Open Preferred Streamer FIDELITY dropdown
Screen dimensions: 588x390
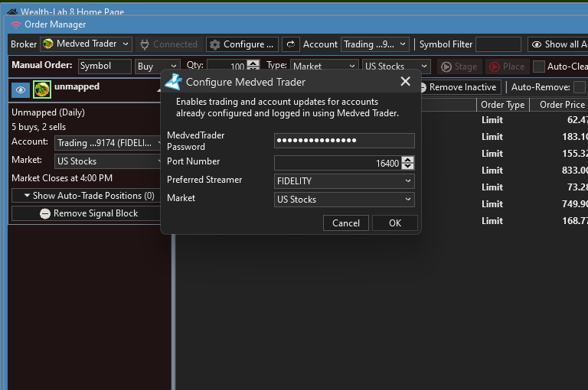tap(344, 181)
